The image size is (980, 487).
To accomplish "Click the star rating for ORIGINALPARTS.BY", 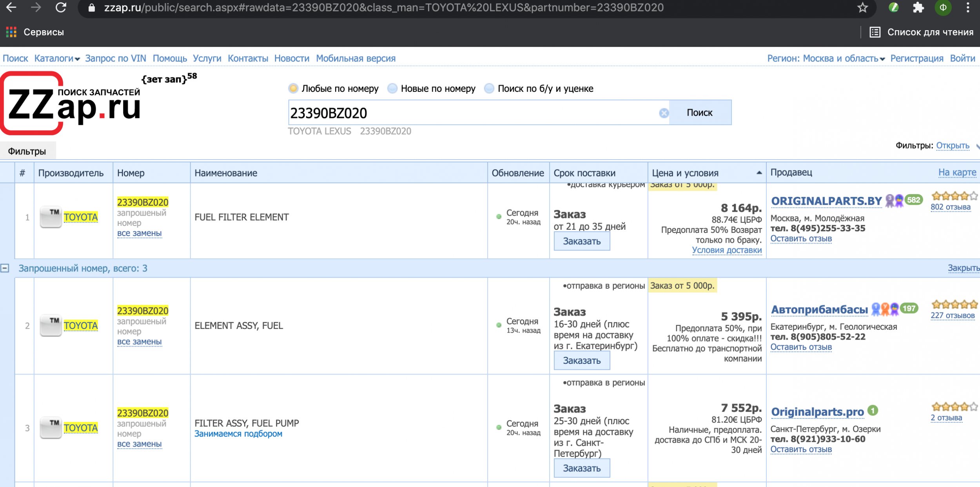I will (x=954, y=196).
